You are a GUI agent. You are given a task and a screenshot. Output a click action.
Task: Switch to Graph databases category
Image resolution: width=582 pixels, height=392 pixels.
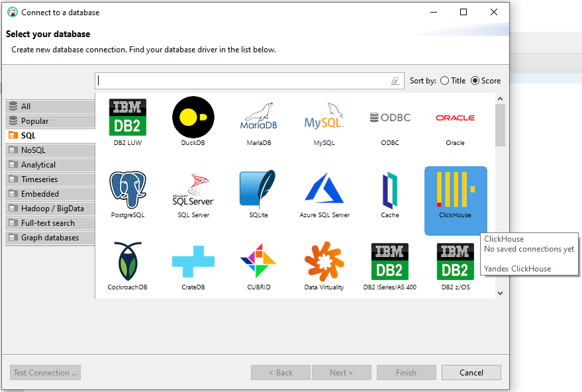coord(50,238)
